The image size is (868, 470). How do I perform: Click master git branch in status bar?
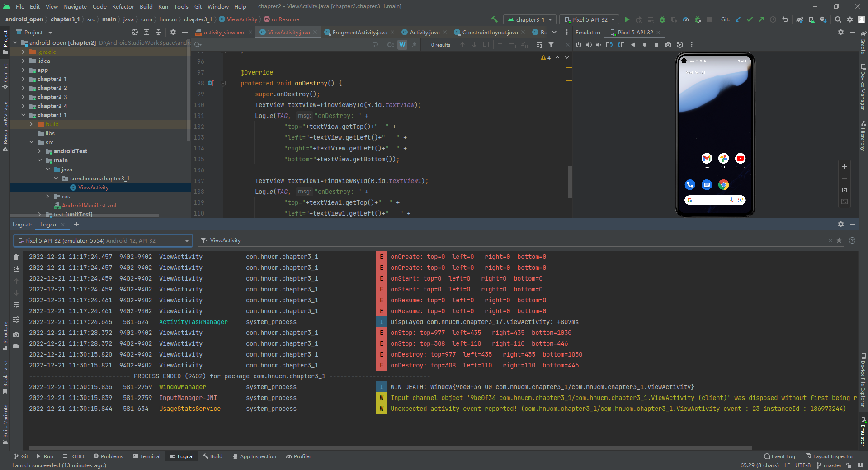(x=829, y=465)
